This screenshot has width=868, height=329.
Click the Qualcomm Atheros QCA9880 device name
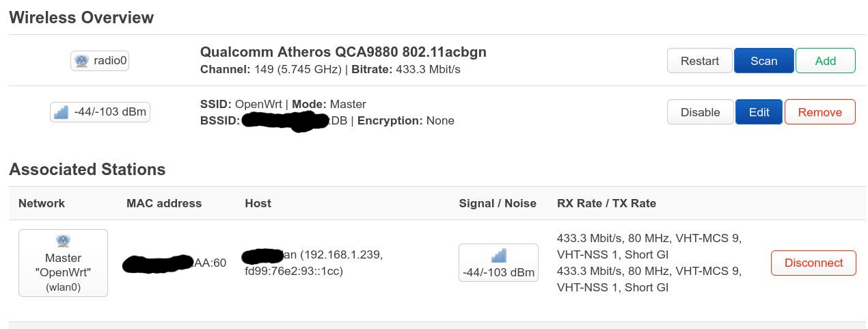(x=343, y=52)
